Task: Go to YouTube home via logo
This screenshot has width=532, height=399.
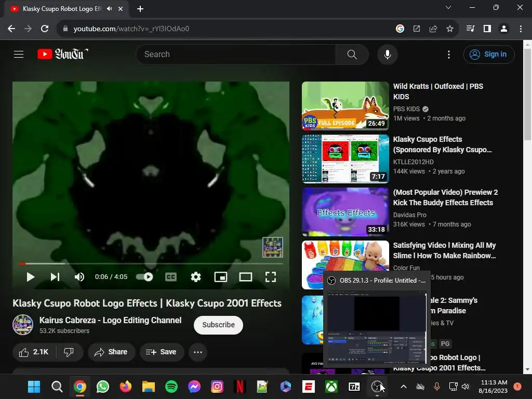Action: 63,54
